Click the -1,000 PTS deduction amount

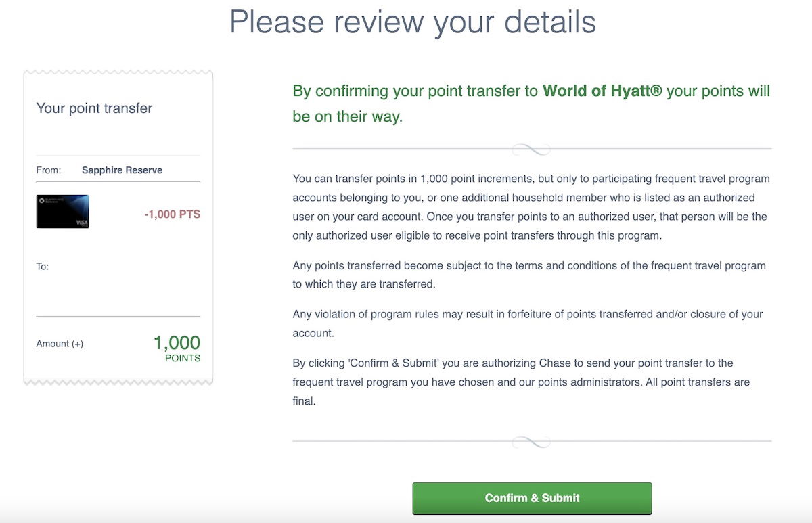click(x=172, y=214)
